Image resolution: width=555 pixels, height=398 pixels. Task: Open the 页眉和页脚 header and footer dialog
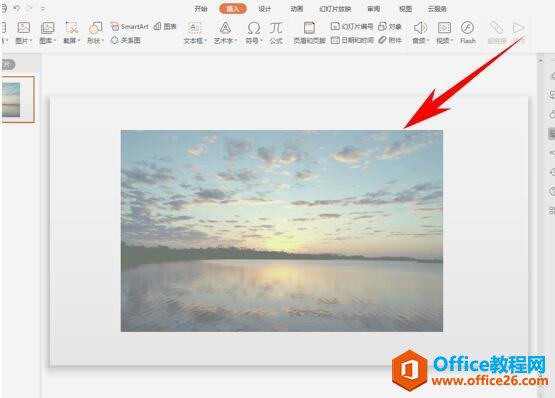309,33
